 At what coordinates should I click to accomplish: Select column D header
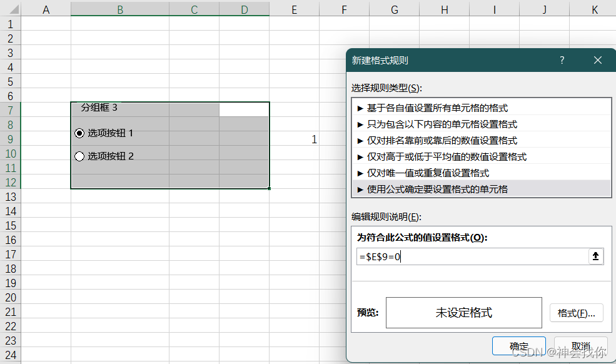(x=245, y=9)
